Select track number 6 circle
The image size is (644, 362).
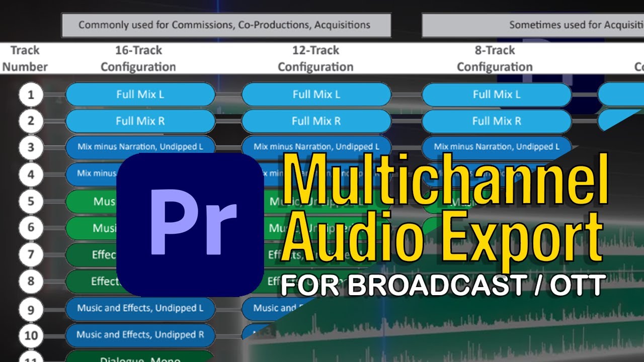(31, 228)
